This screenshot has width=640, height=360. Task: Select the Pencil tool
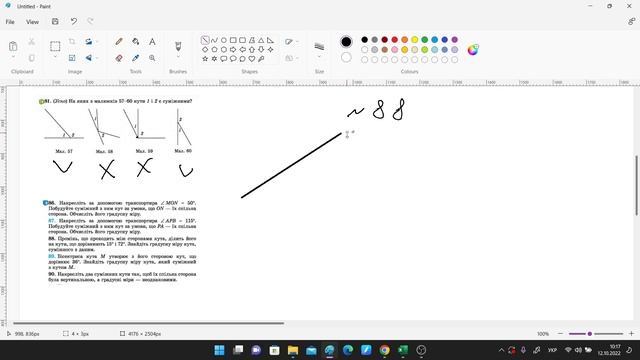119,42
